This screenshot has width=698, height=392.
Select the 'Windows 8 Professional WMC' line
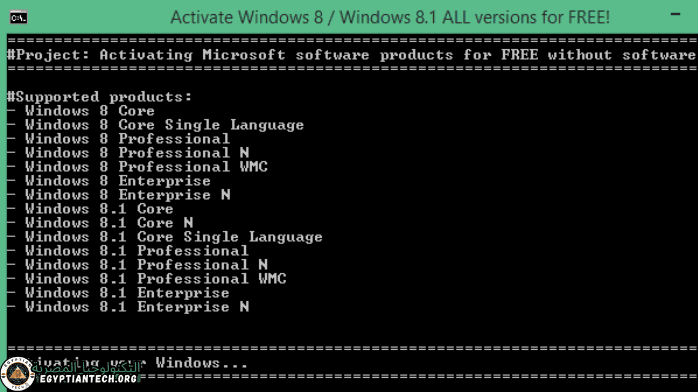point(137,166)
